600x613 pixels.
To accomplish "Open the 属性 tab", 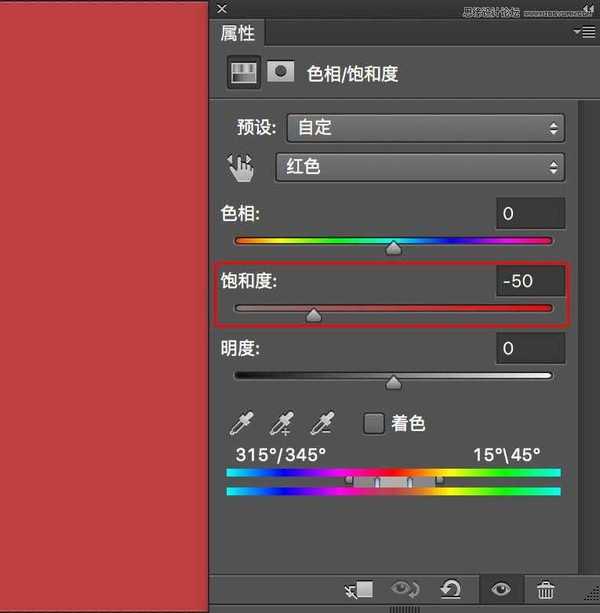I will tap(237, 33).
